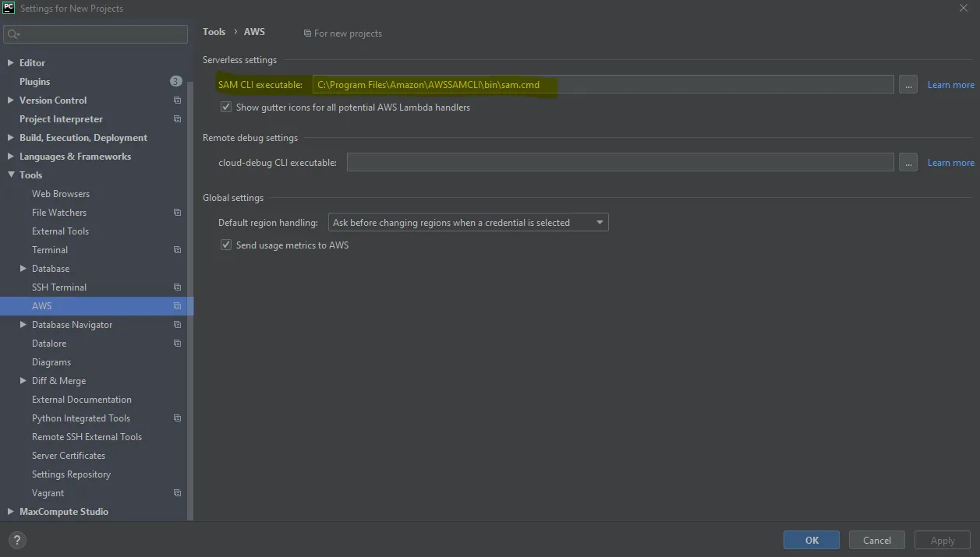Expand the Version Control node
Screen dimensions: 980x557
point(10,100)
